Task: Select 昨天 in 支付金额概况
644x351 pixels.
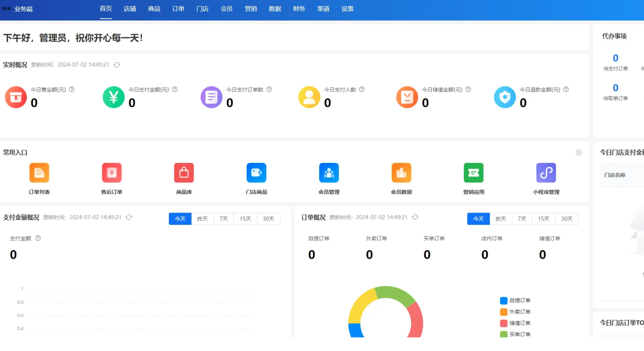Action: [202, 219]
